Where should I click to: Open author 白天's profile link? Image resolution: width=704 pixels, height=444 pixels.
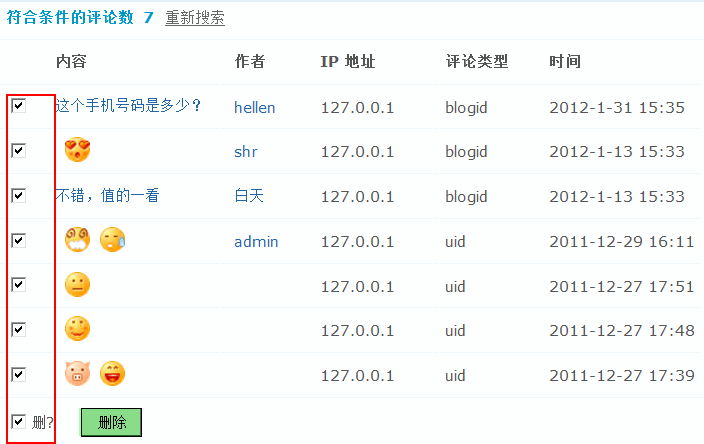249,196
